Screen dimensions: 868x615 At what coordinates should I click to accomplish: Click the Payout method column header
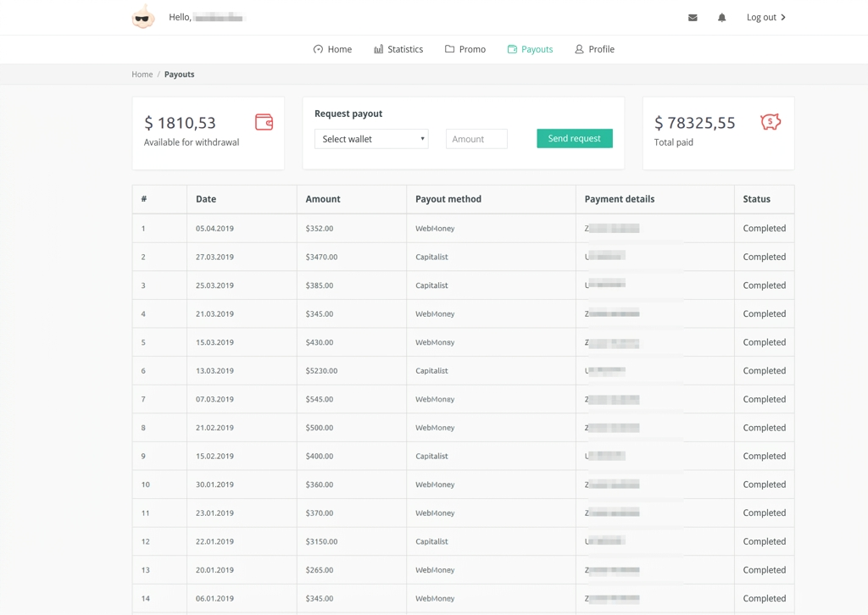click(x=448, y=199)
